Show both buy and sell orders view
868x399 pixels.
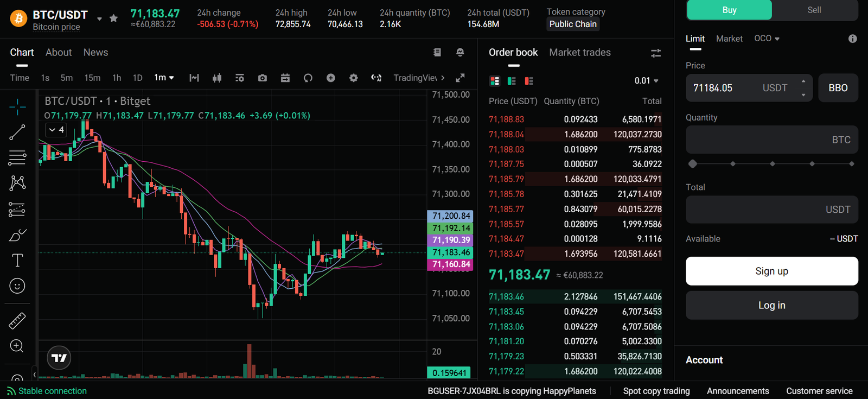495,81
